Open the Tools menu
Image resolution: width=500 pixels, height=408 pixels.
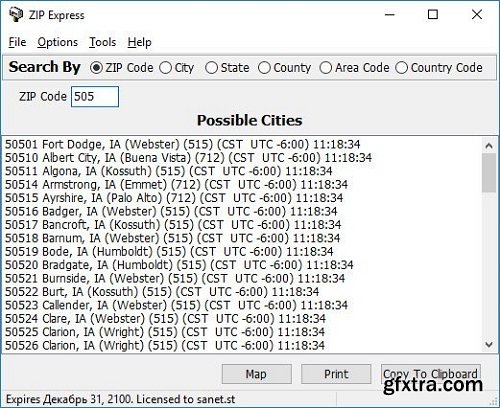pyautogui.click(x=103, y=42)
